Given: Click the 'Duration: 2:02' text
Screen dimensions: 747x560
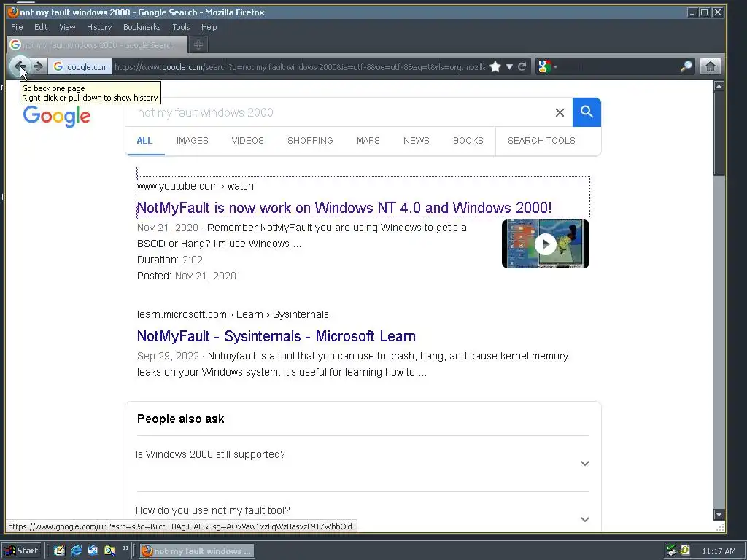Looking at the screenshot, I should pyautogui.click(x=169, y=260).
